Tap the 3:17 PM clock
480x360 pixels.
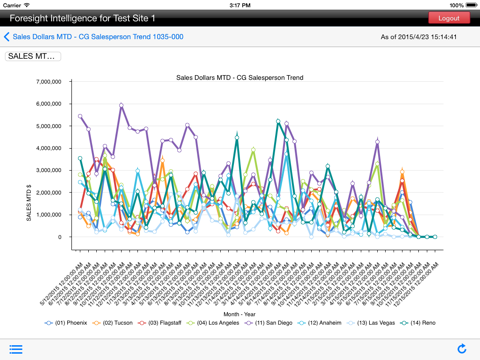coord(240,5)
